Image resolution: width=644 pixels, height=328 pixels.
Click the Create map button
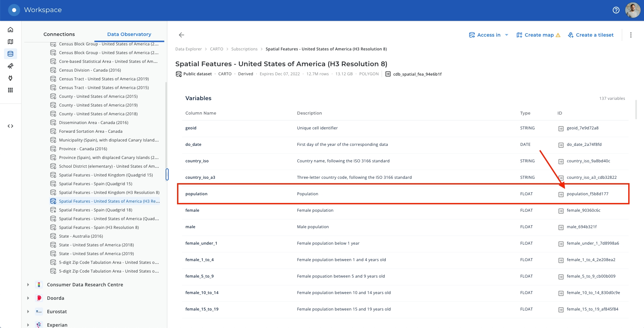538,35
